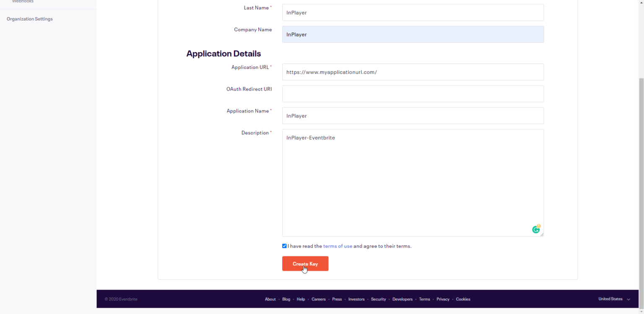Open the About page link
This screenshot has width=644, height=314.
click(x=270, y=299)
